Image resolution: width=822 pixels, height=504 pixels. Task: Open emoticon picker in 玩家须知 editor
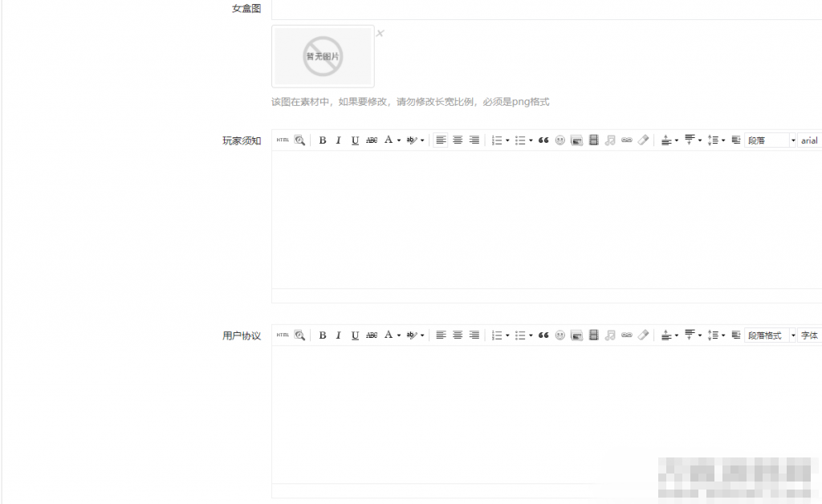[560, 140]
